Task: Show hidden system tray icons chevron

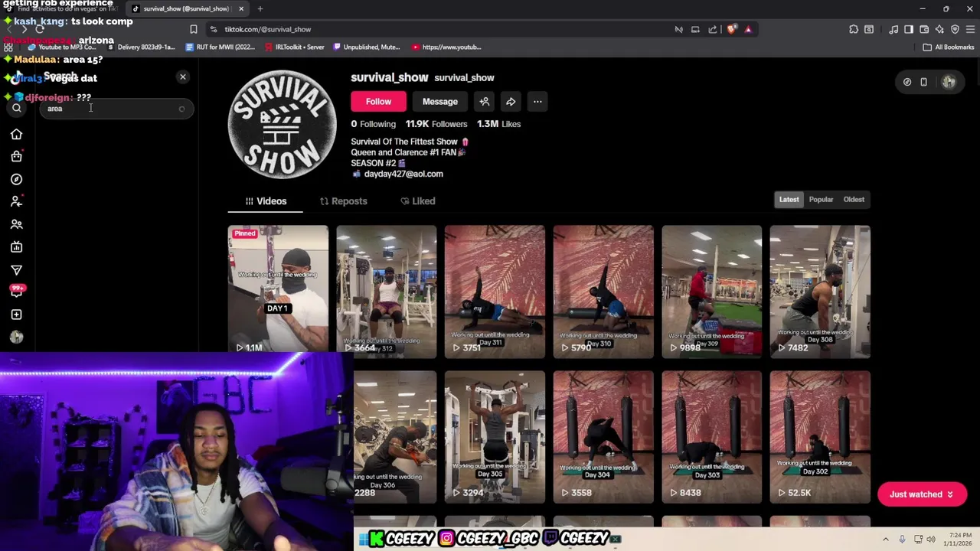Action: click(886, 539)
